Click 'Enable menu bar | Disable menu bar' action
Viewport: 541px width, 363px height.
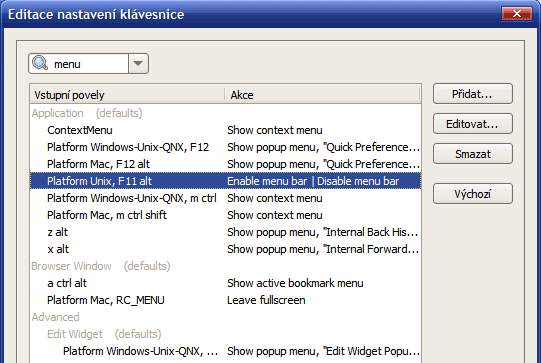313,181
